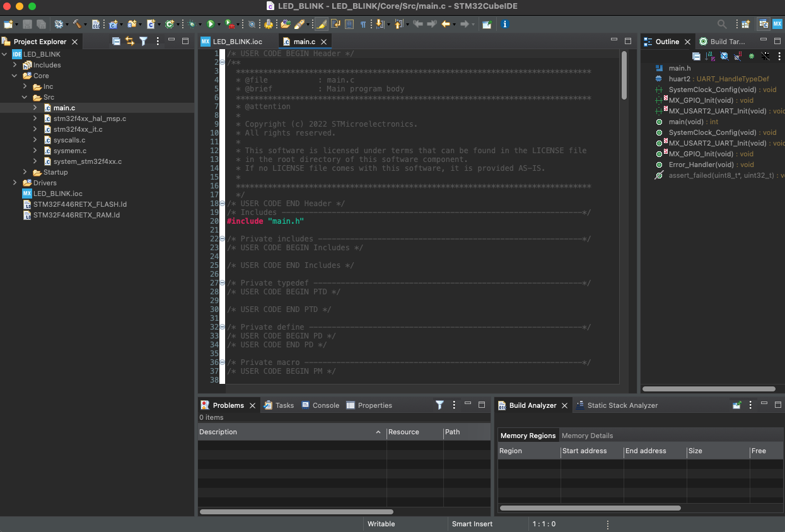Image resolution: width=785 pixels, height=532 pixels.
Task: Collapse the Core folder
Action: click(x=15, y=76)
